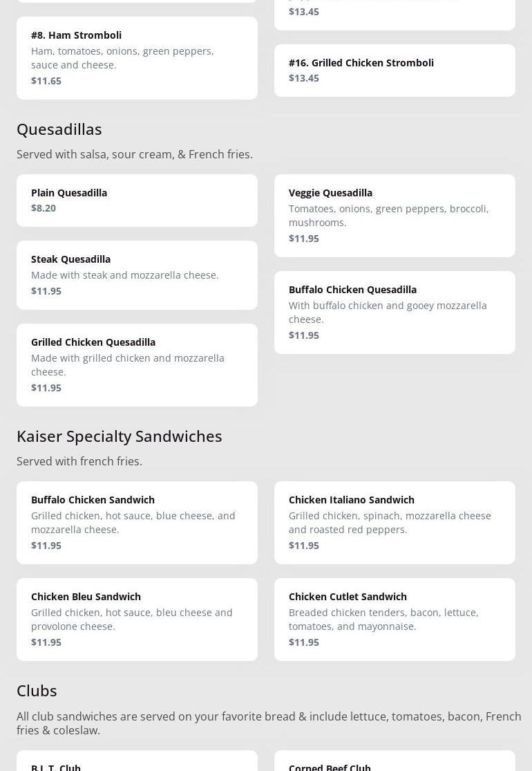
Task: Add the Plain Quesadilla to order
Action: tap(137, 200)
